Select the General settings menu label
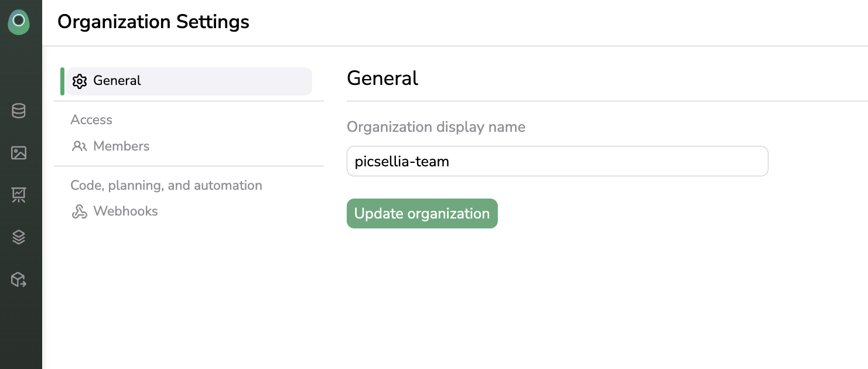 coord(117,81)
